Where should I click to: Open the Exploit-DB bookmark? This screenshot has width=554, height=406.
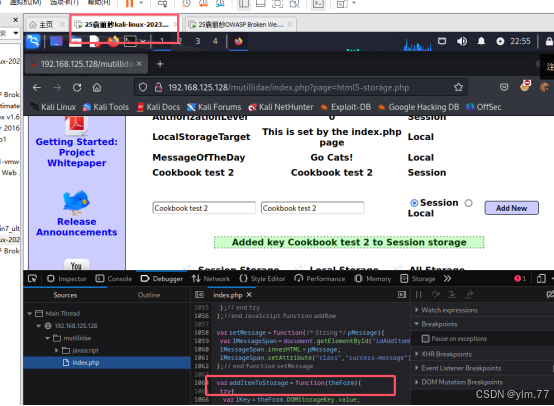click(x=346, y=107)
